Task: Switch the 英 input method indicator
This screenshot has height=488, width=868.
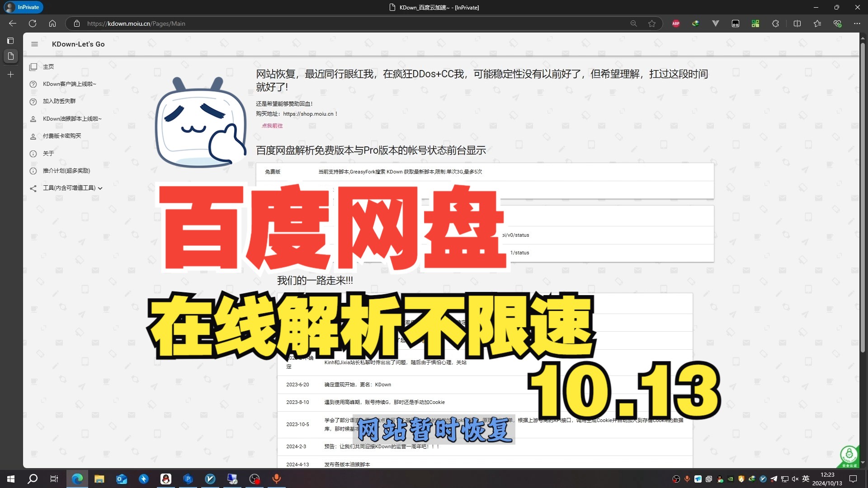Action: (x=806, y=479)
